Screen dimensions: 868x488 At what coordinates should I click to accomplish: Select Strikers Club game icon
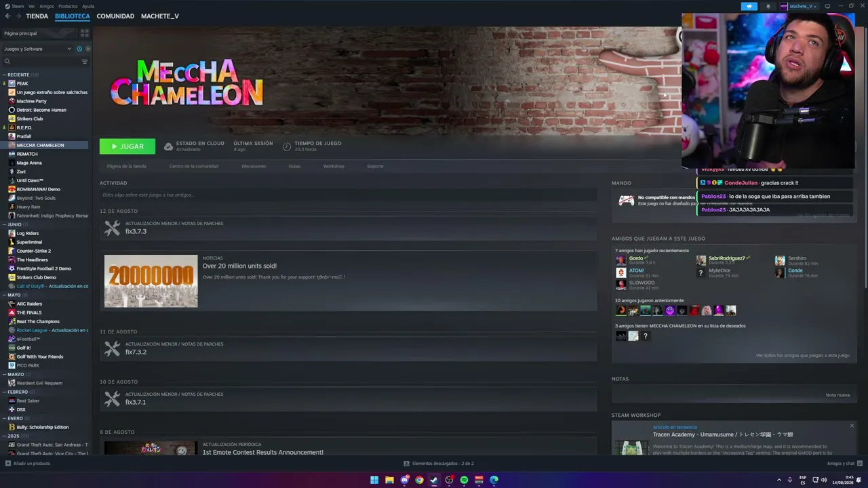coord(12,119)
